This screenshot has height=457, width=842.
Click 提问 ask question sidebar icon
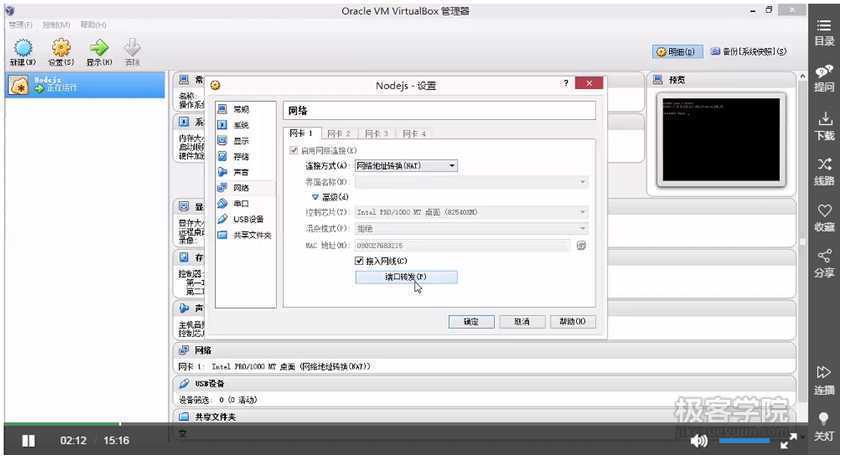click(x=824, y=79)
